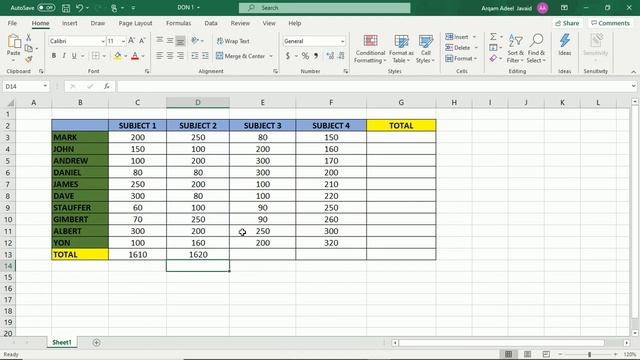Click the Cut scissors icon
This screenshot has width=640, height=360.
tap(29, 38)
